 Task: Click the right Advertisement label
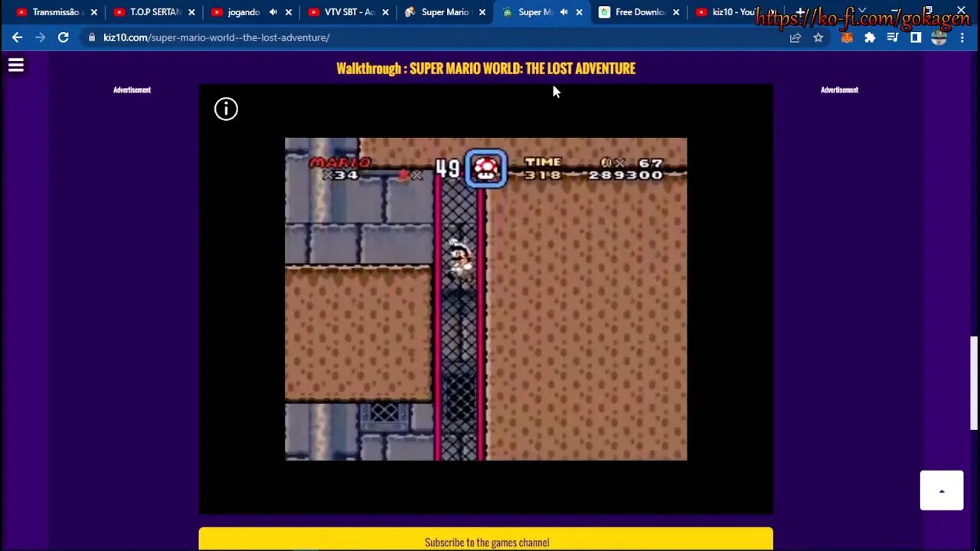point(840,90)
